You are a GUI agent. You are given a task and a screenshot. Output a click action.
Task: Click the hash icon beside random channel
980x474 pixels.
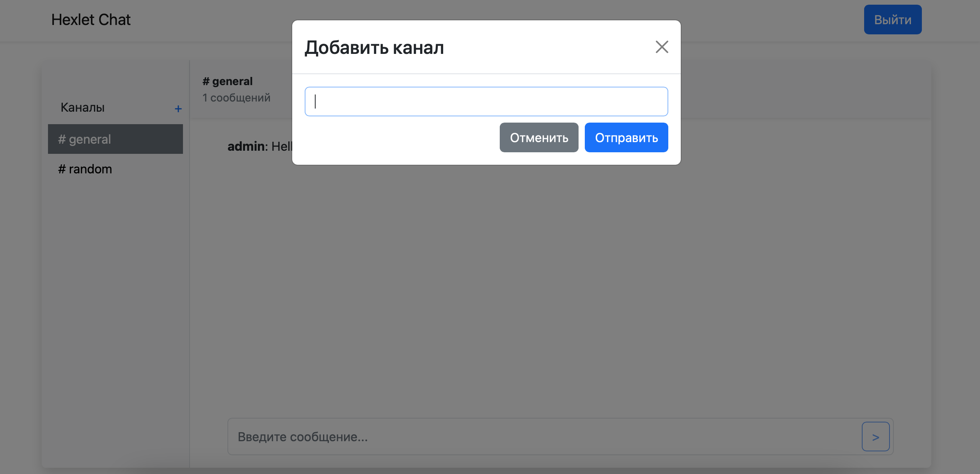tap(61, 169)
